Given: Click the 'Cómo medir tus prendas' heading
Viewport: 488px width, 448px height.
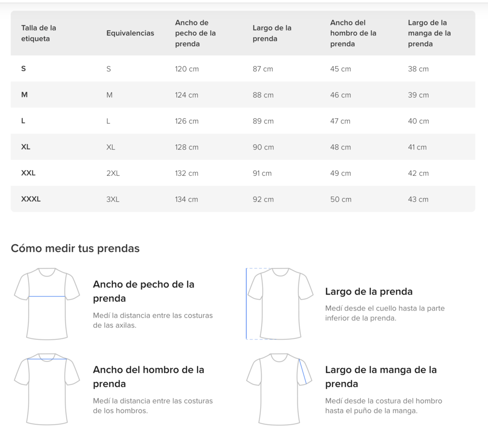Looking at the screenshot, I should click(75, 248).
